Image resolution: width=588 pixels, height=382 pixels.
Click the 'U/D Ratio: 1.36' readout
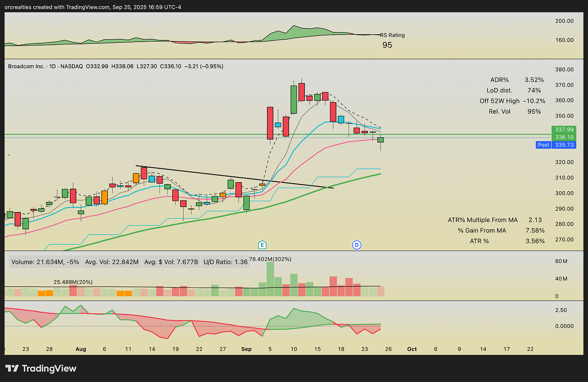pyautogui.click(x=225, y=262)
